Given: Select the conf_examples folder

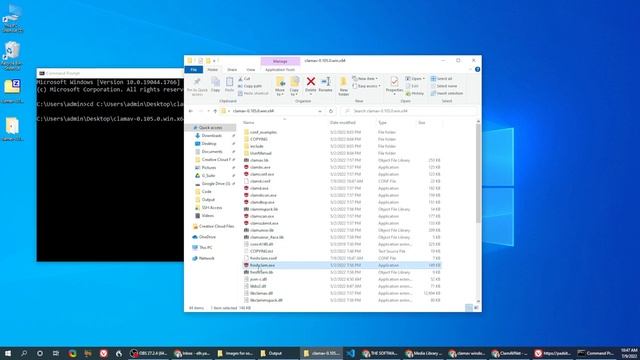Looking at the screenshot, I should [x=263, y=132].
